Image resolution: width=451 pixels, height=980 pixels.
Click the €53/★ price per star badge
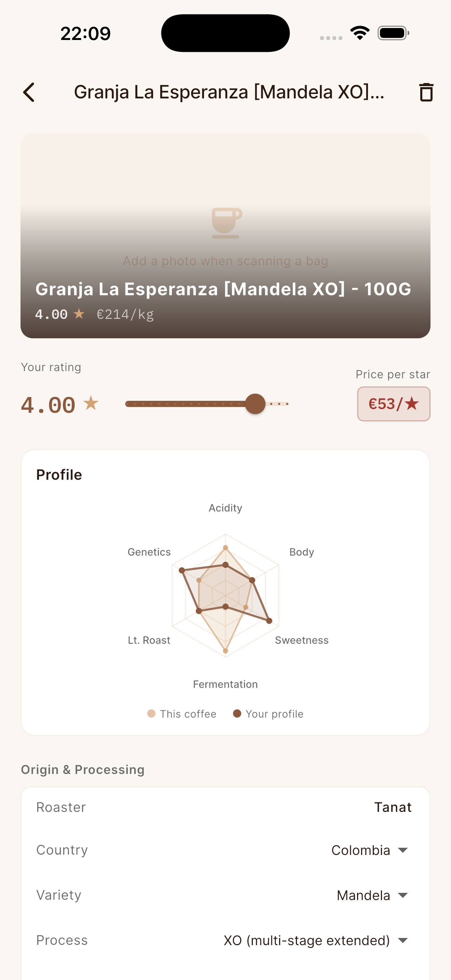coord(394,404)
